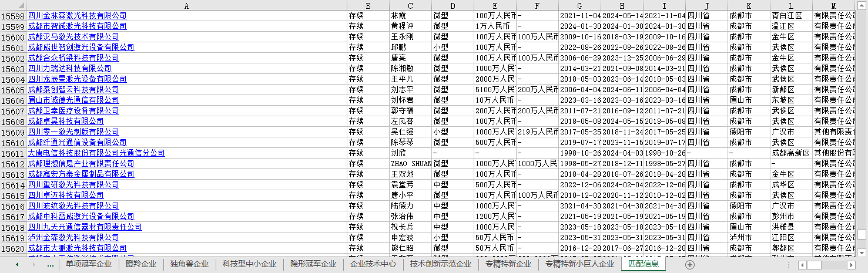Open link 四川金林森激光科技有限公司
This screenshot has width=868, height=273.
[x=77, y=16]
